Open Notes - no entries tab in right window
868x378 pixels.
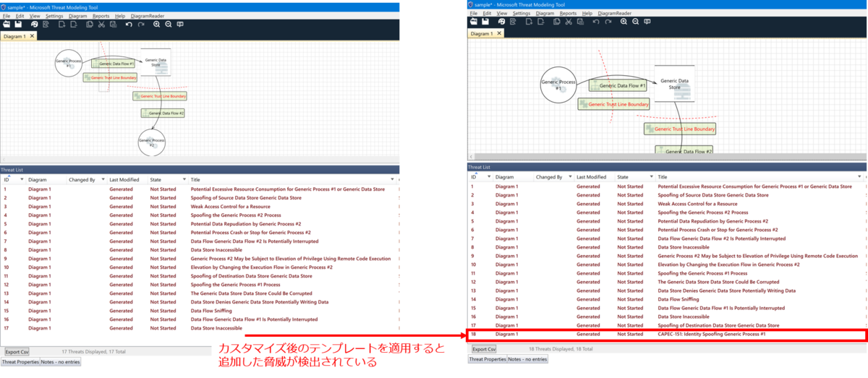[x=527, y=358]
